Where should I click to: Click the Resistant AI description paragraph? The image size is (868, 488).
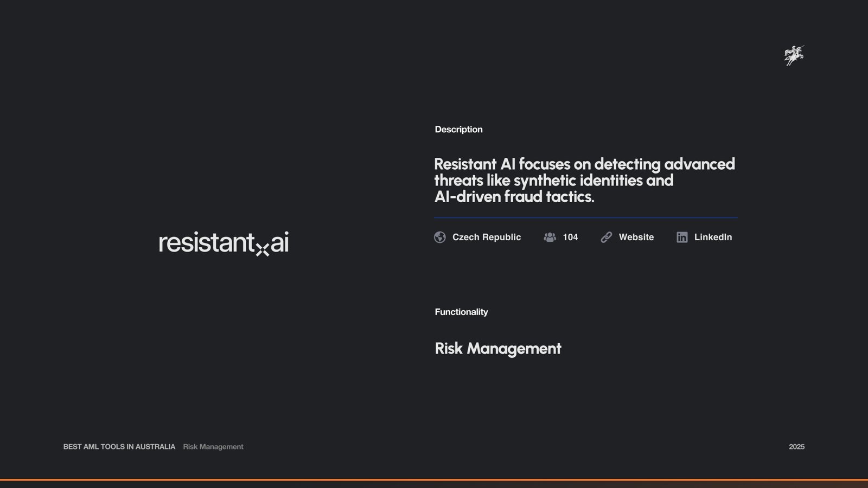[x=584, y=180]
